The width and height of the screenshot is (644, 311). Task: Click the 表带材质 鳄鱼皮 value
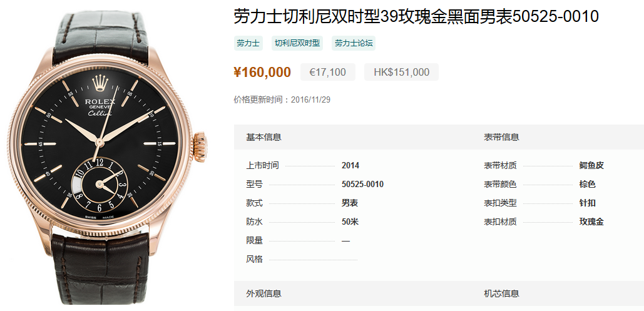(591, 166)
